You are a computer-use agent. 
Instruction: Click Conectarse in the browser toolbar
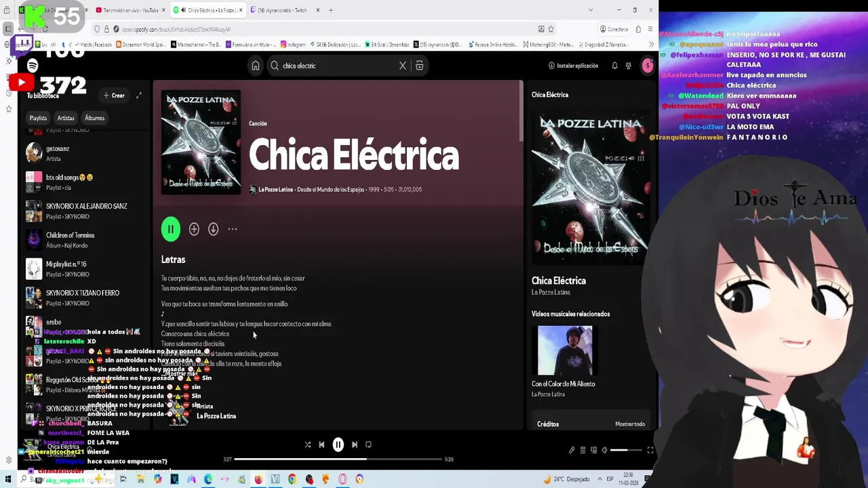(x=614, y=29)
